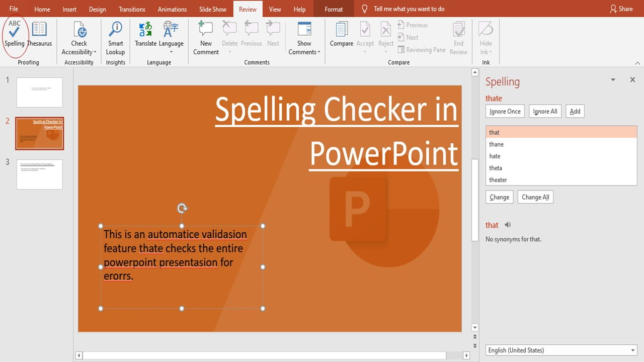Toggle the Reviewing Pane

click(422, 49)
